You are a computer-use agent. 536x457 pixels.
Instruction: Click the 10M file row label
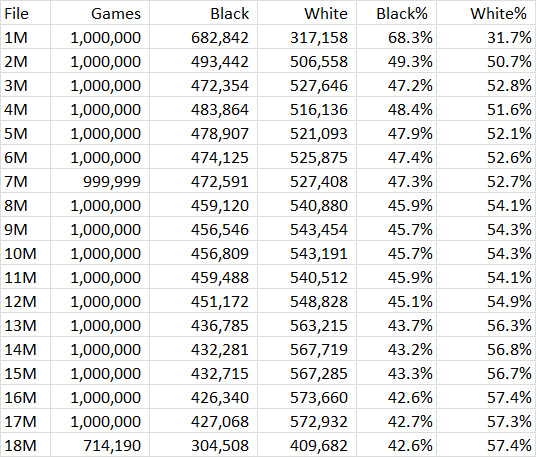(26, 253)
